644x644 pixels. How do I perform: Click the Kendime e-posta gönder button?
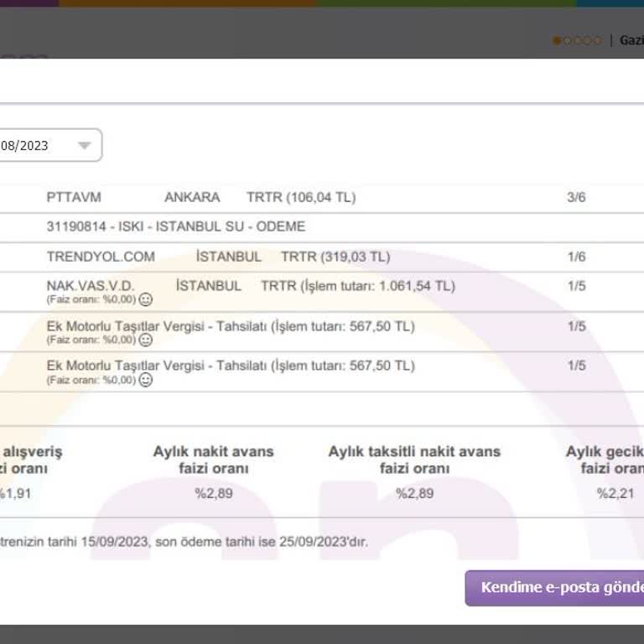pyautogui.click(x=554, y=588)
